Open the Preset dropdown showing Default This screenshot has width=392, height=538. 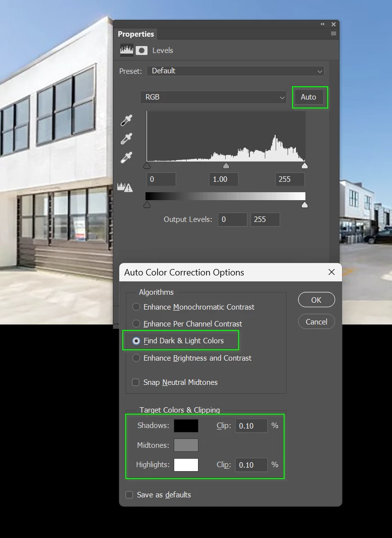[x=236, y=71]
